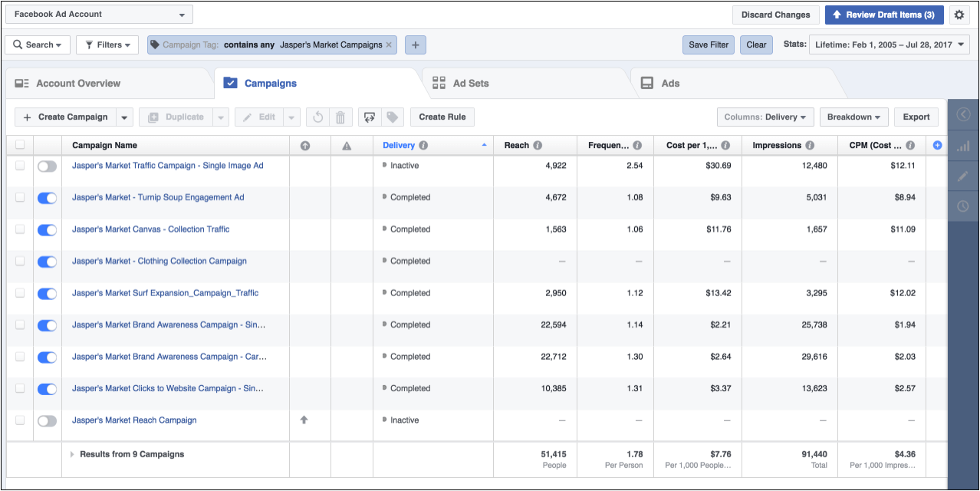Remove the Jasper's Market Campaigns tag filter
Screen dimensions: 980x491
[389, 45]
